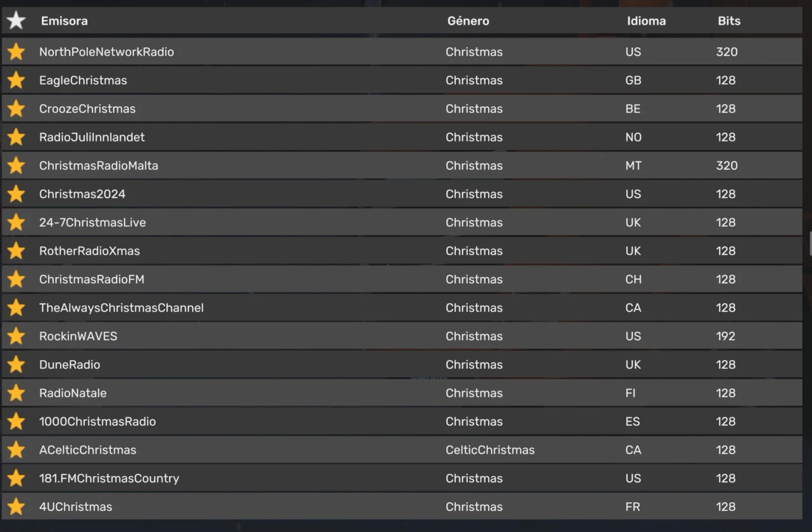Play the TheAlwaysChristmasChannel station
This screenshot has width=812, height=532.
coord(121,308)
